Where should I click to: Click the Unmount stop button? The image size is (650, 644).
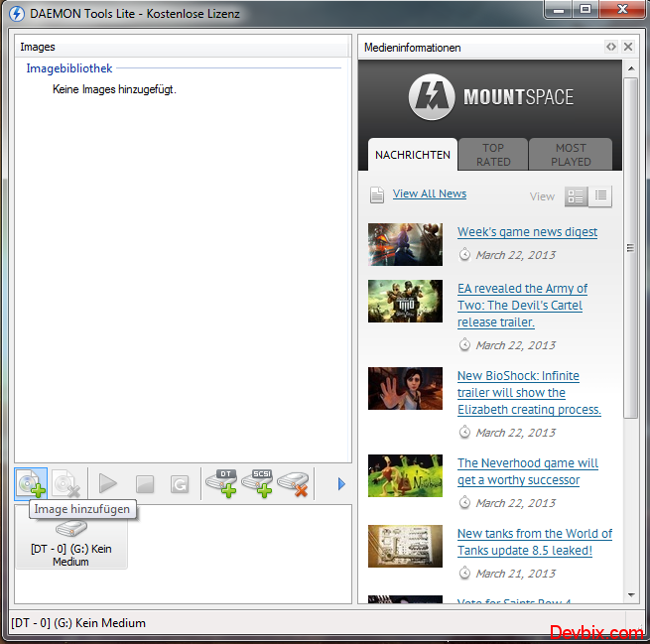click(x=145, y=484)
